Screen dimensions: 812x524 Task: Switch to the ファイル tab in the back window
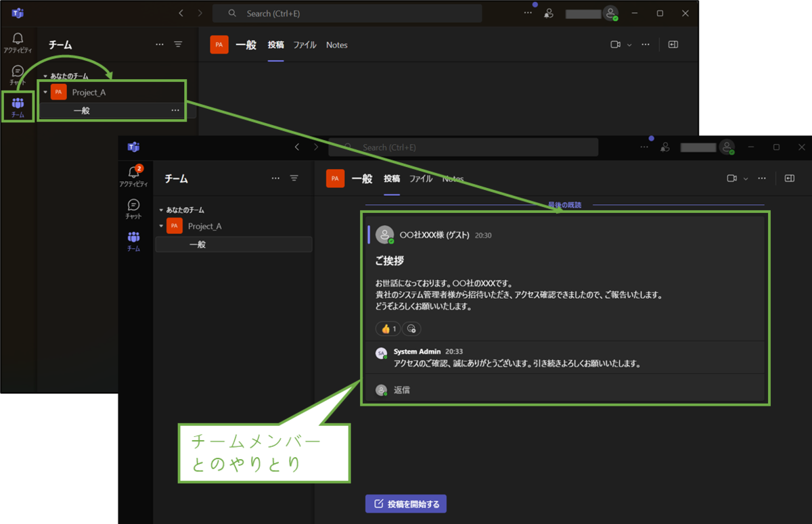click(304, 45)
